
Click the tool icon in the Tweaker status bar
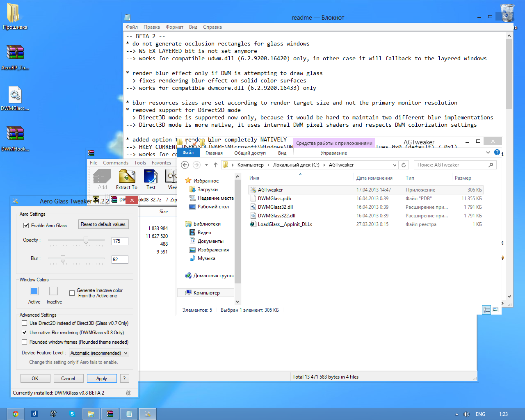pos(128,393)
